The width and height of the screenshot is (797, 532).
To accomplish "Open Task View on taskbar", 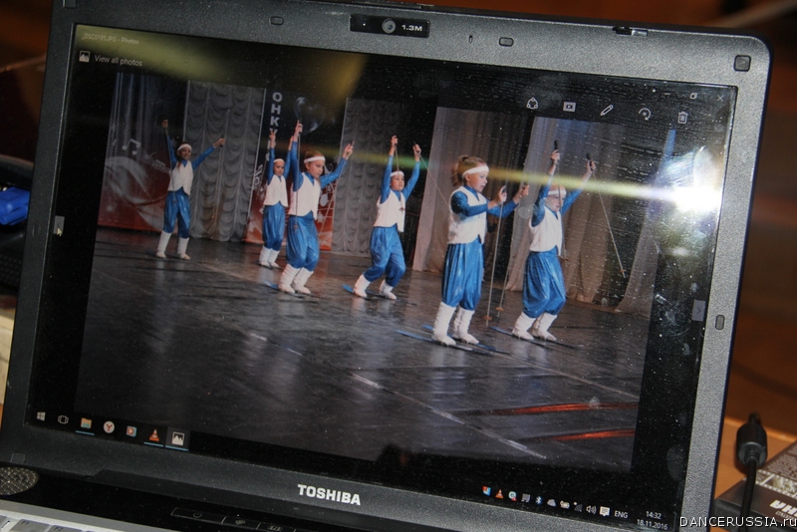I will (63, 419).
